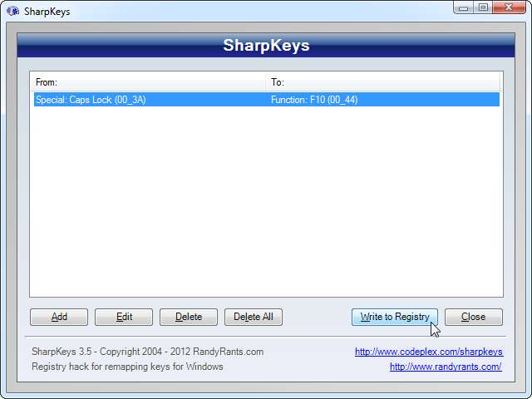532x399 pixels.
Task: Edit the selected key mapping
Action: click(x=124, y=317)
